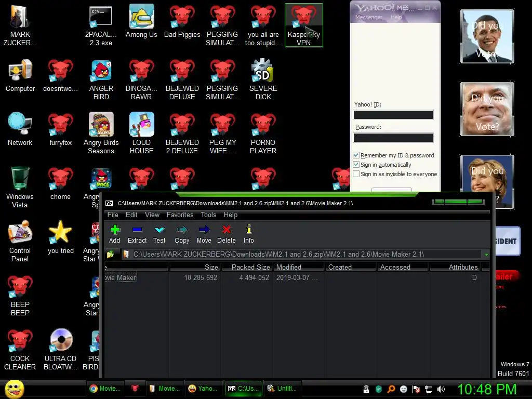Click the Yahoo Password input field

393,138
